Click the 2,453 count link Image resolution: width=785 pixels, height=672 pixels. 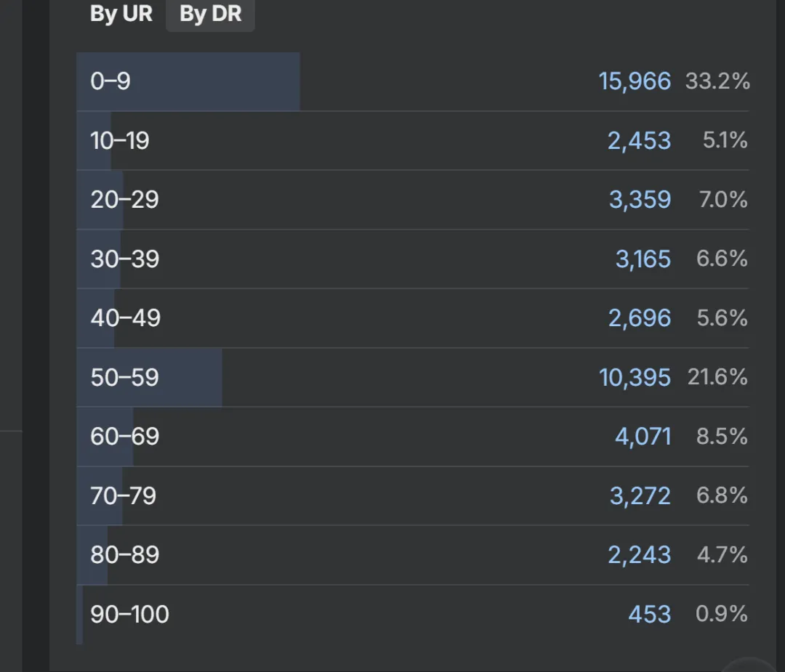[639, 140]
